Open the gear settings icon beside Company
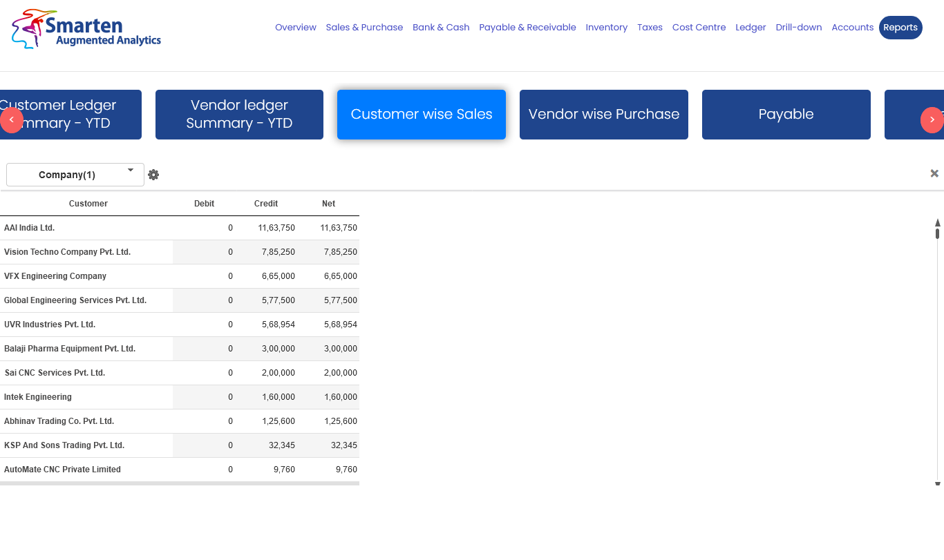The height and width of the screenshot is (560, 944). click(153, 175)
